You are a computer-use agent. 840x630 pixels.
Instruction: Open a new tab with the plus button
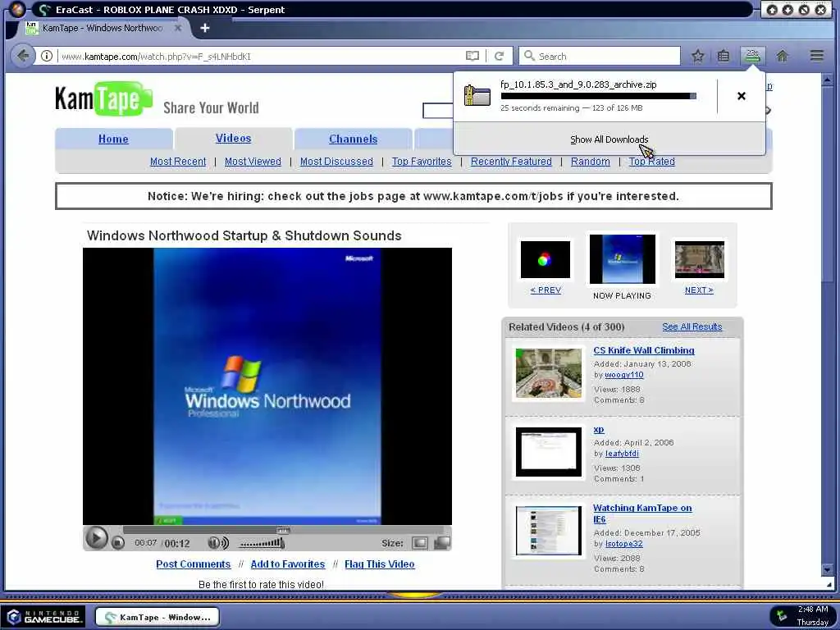coord(204,28)
